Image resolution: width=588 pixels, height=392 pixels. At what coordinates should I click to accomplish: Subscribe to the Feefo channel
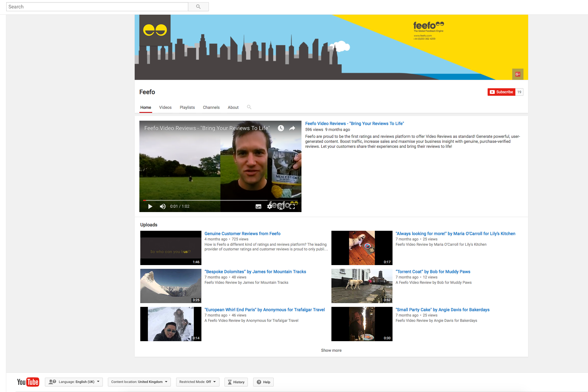[x=501, y=92]
